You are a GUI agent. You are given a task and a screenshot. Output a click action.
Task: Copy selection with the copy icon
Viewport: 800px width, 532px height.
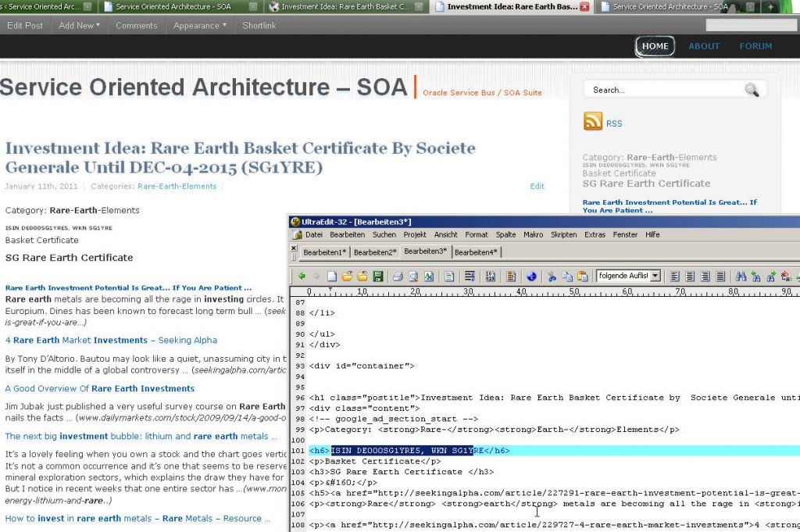click(567, 276)
